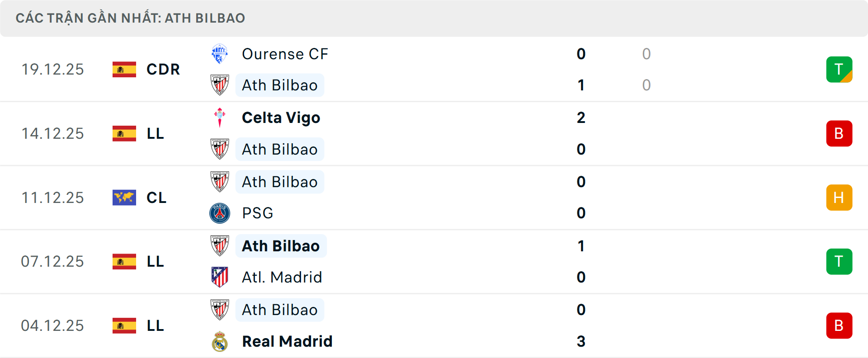
Task: Open the LL label for the Celta Vigo match
Action: coord(155,133)
